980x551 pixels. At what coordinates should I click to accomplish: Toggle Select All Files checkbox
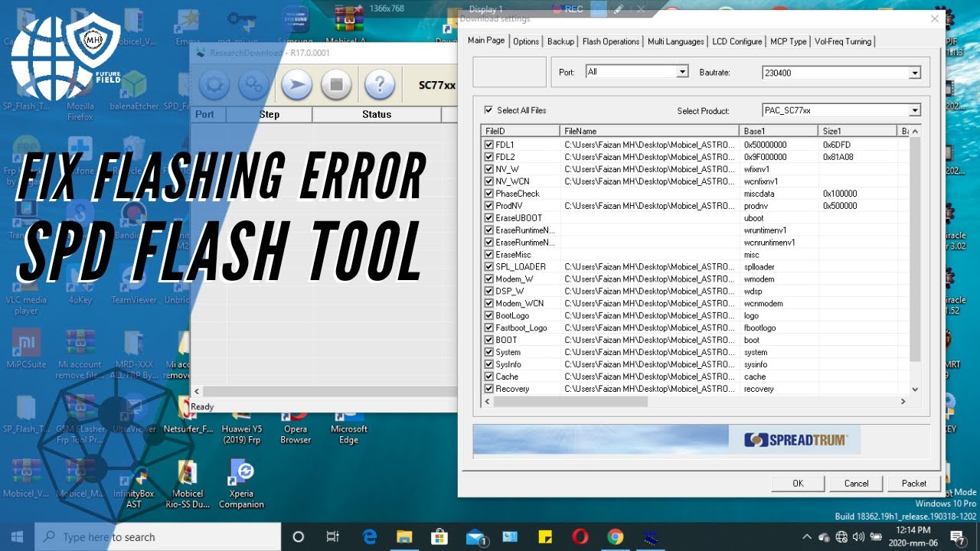coord(488,110)
